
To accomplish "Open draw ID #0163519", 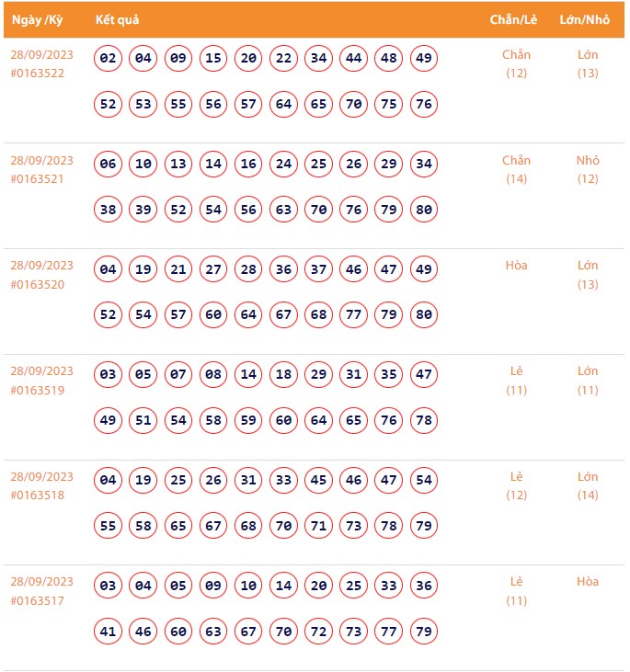I will point(38,390).
